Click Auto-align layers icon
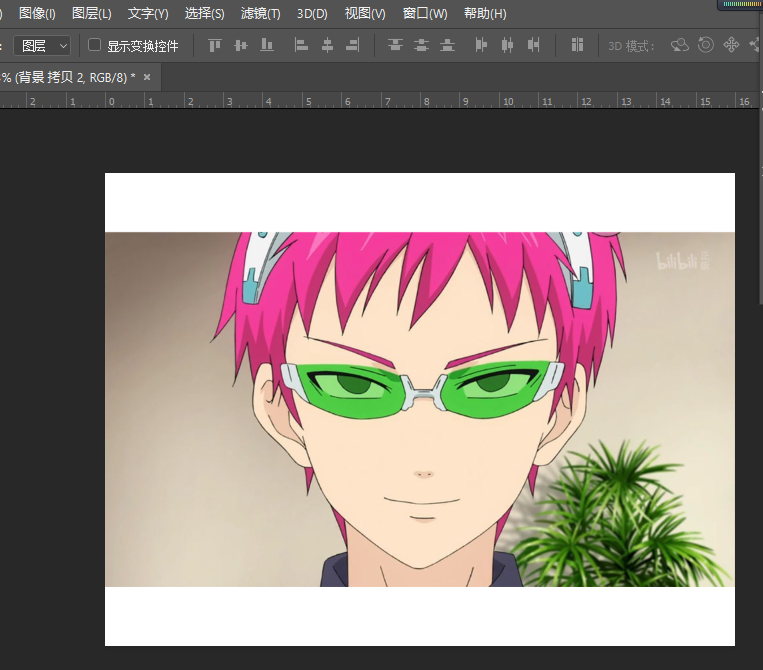Image resolution: width=763 pixels, height=670 pixels. point(577,45)
